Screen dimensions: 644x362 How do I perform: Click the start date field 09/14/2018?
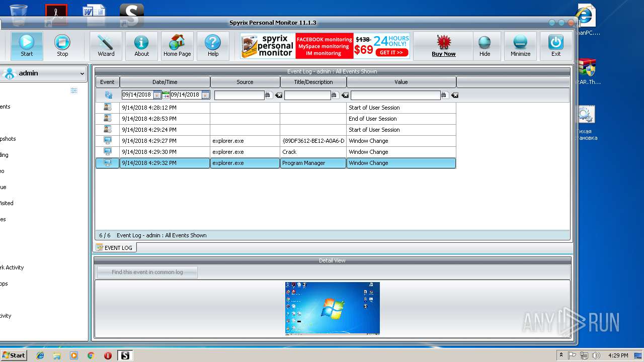[x=137, y=95]
